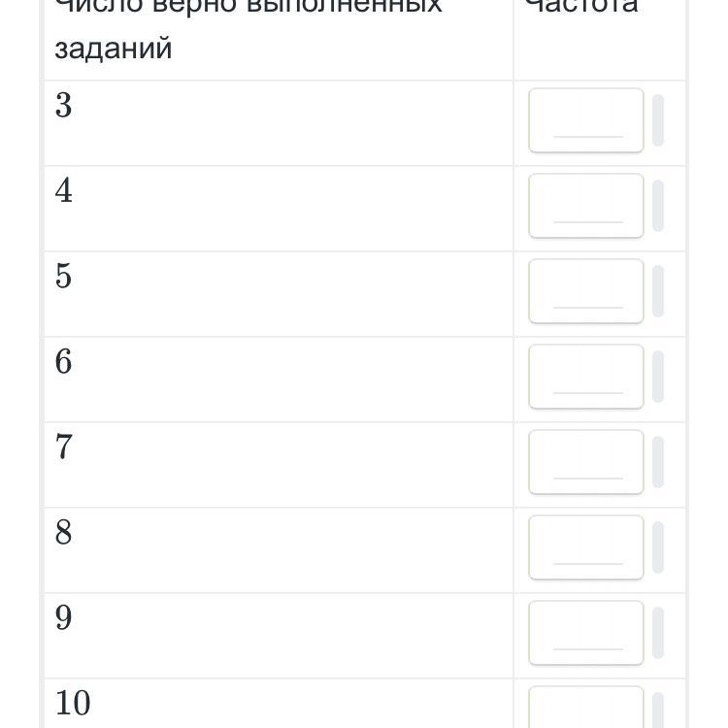This screenshot has height=728, width=728.
Task: Click the gray pill indicator in row 9
Action: click(x=658, y=633)
